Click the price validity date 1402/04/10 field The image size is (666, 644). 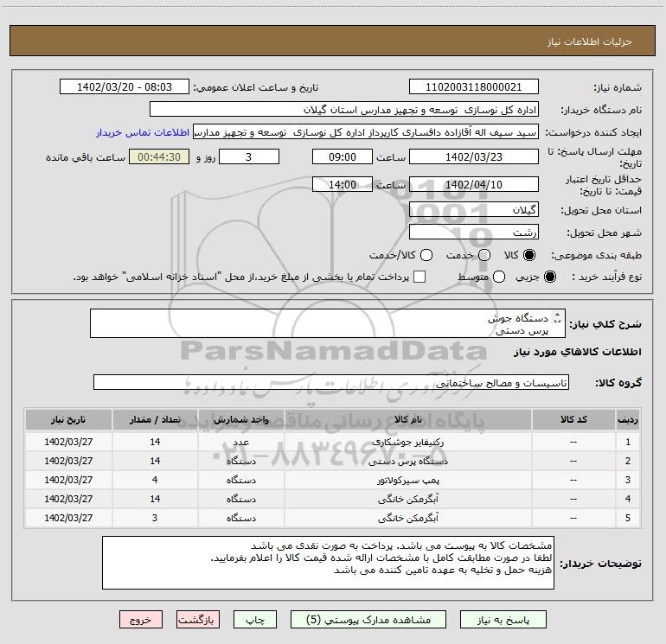pyautogui.click(x=474, y=184)
